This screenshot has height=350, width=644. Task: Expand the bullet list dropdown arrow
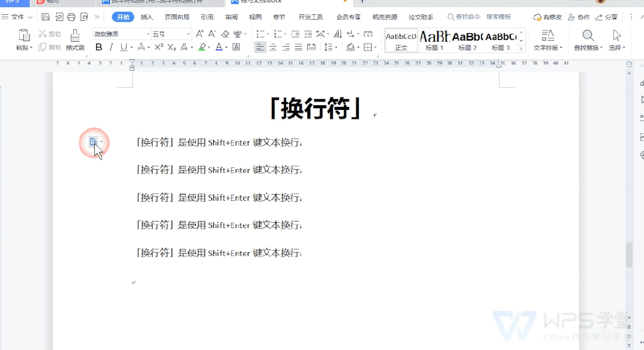coord(268,34)
